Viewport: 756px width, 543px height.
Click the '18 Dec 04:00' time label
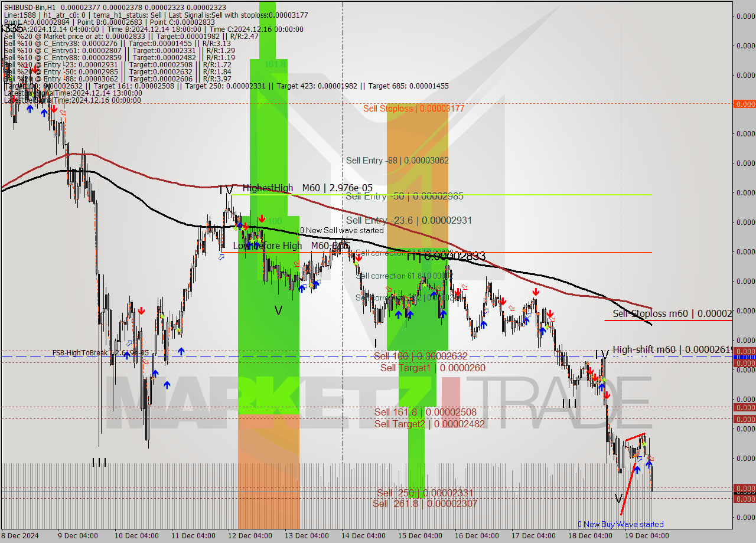pos(590,536)
